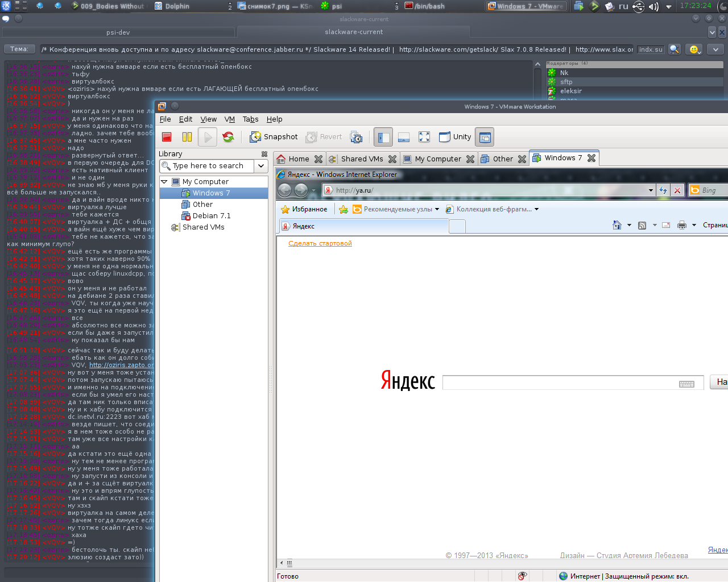The height and width of the screenshot is (582, 728).
Task: Toggle the thumbnail bar view icon
Action: tap(404, 137)
